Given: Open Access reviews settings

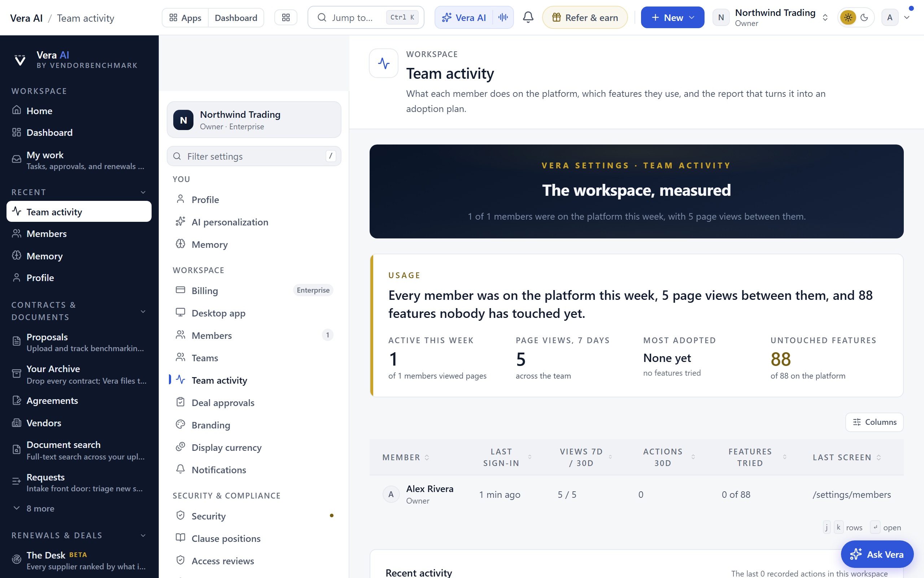Looking at the screenshot, I should [254, 561].
